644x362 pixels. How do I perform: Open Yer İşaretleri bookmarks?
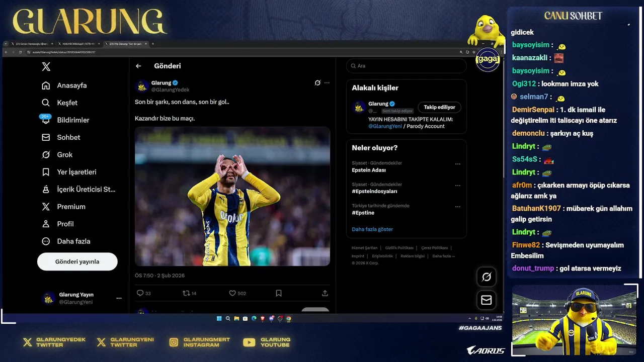coord(69,172)
